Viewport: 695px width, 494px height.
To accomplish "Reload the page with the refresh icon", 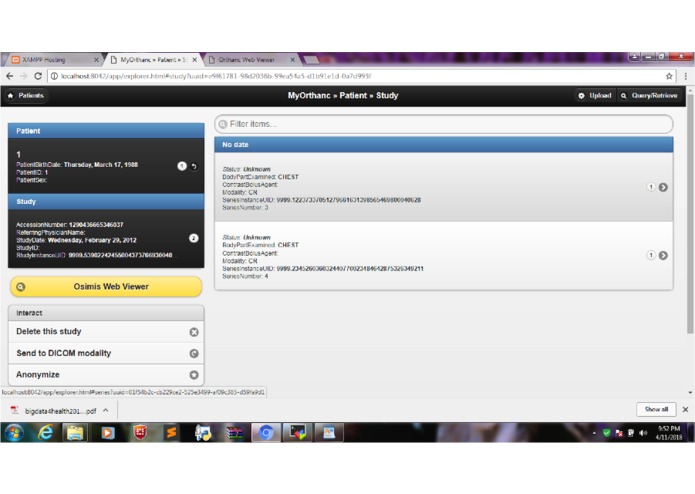I will click(38, 76).
